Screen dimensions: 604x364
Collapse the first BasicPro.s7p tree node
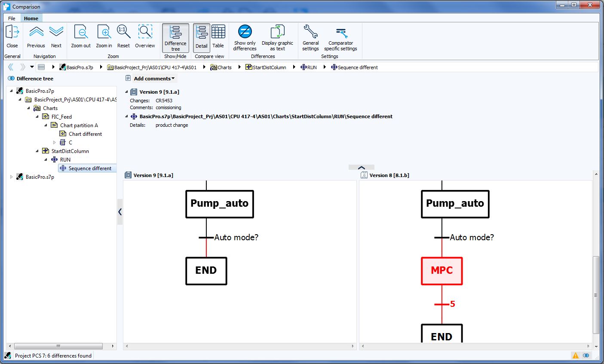[x=12, y=91]
